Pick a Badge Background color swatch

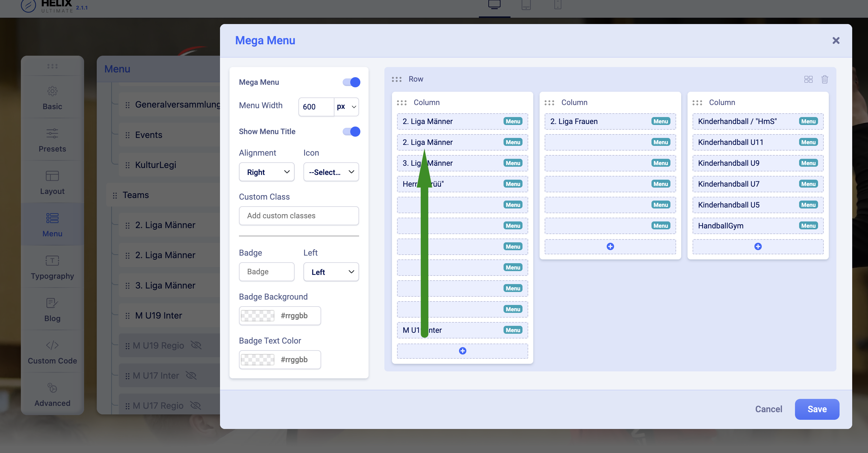[257, 316]
